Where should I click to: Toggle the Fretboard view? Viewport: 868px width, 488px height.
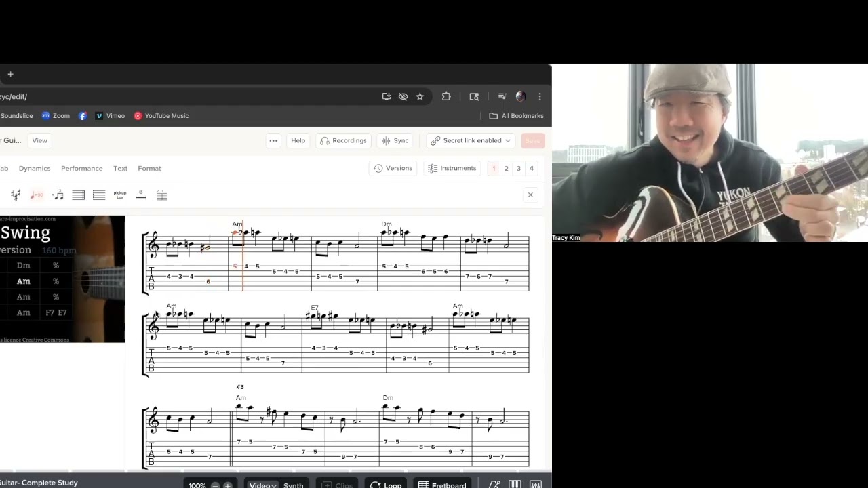pyautogui.click(x=442, y=485)
